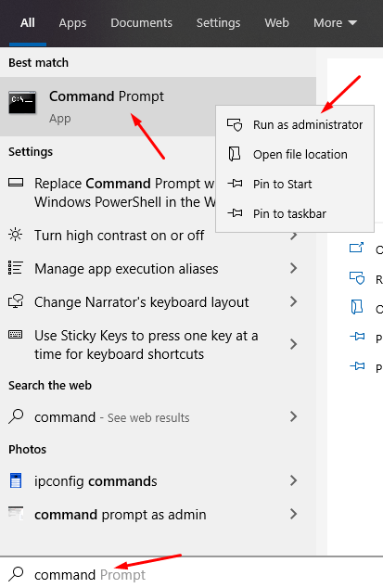Image resolution: width=383 pixels, height=588 pixels.
Task: Expand arrow for Turn high contrast on or off
Action: coord(294,236)
